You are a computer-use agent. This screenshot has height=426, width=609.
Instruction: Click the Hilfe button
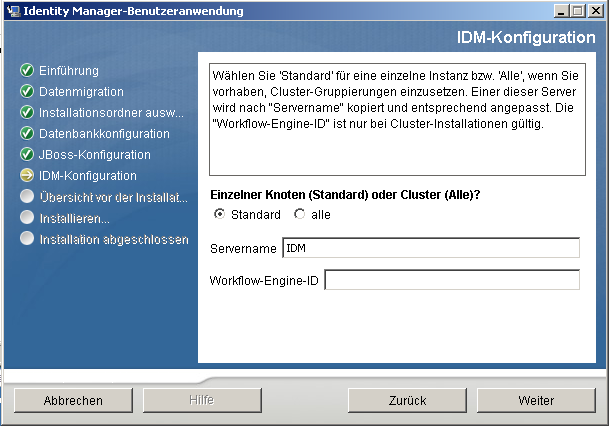(202, 400)
